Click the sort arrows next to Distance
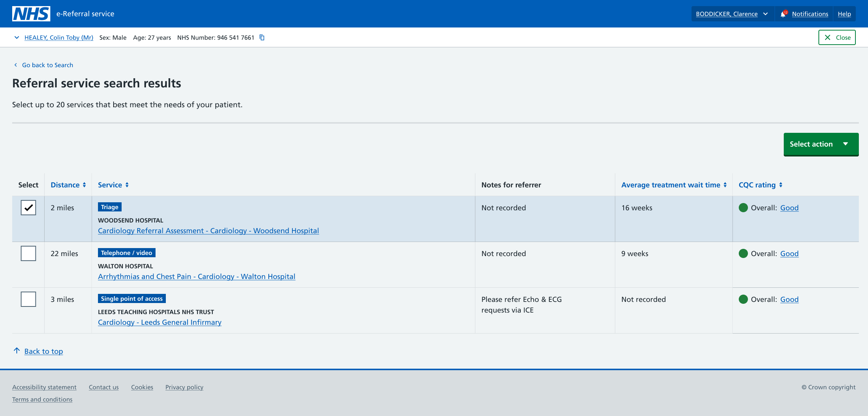 84,185
